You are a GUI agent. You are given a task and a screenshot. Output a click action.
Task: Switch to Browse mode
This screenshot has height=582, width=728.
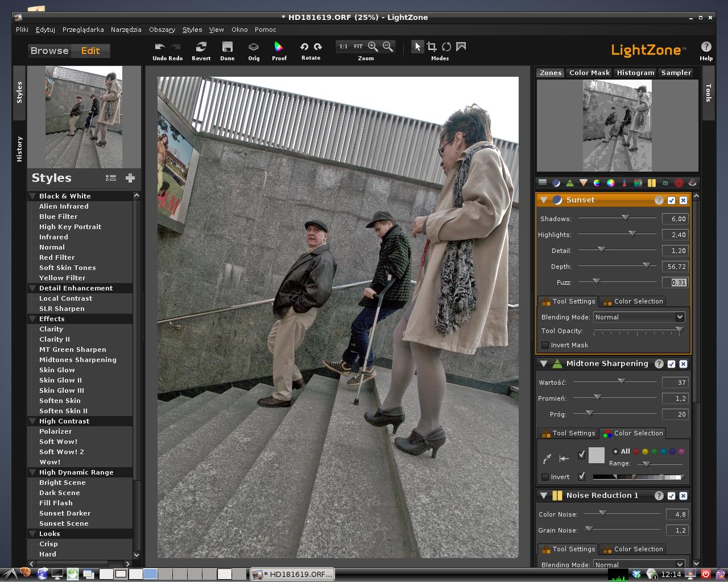coord(50,51)
